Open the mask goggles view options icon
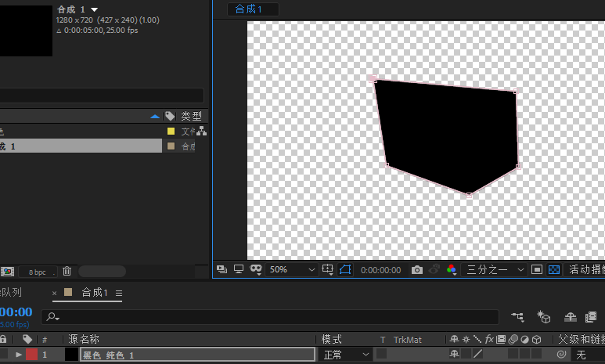Screen dimensions: 605x364 tap(256, 269)
